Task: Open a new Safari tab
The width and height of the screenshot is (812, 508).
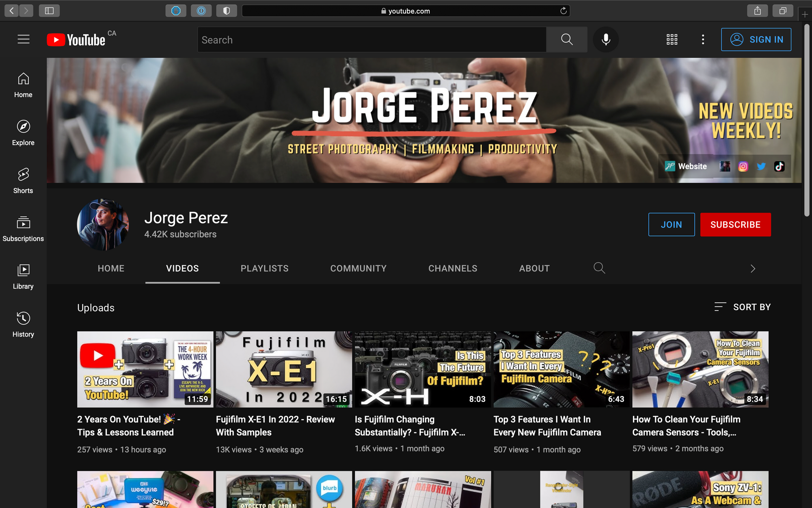Action: click(x=805, y=15)
